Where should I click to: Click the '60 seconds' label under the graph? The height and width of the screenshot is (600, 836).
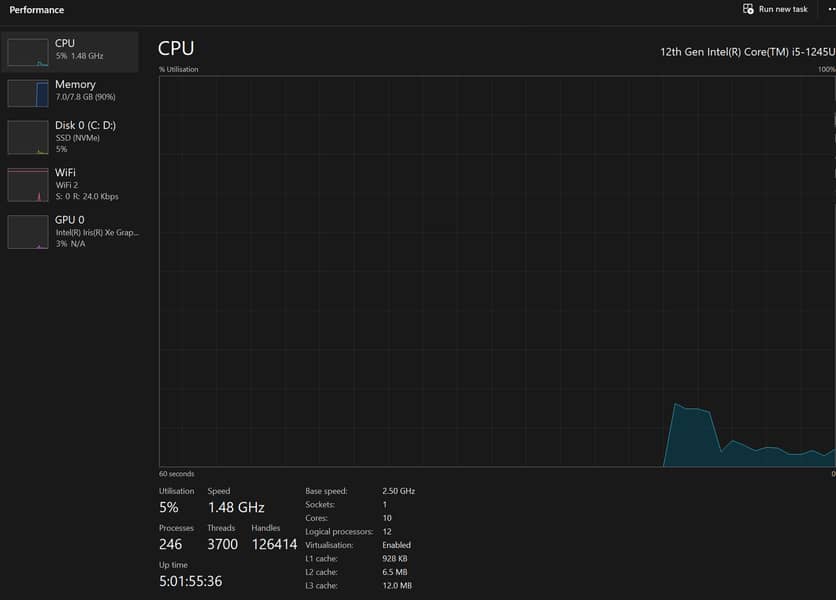coord(176,474)
